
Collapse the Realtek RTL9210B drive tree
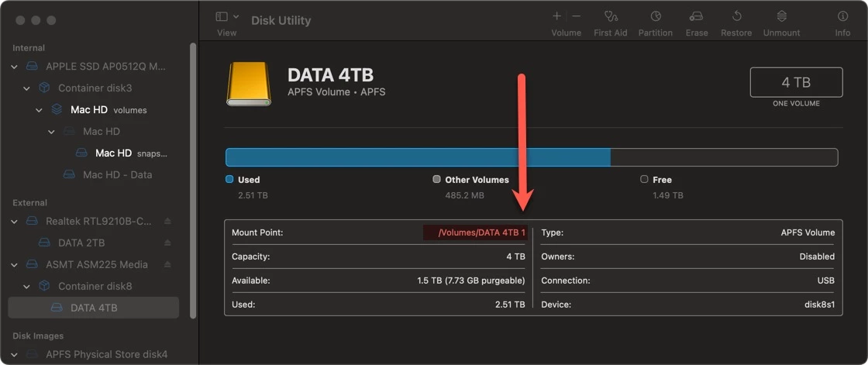click(14, 221)
